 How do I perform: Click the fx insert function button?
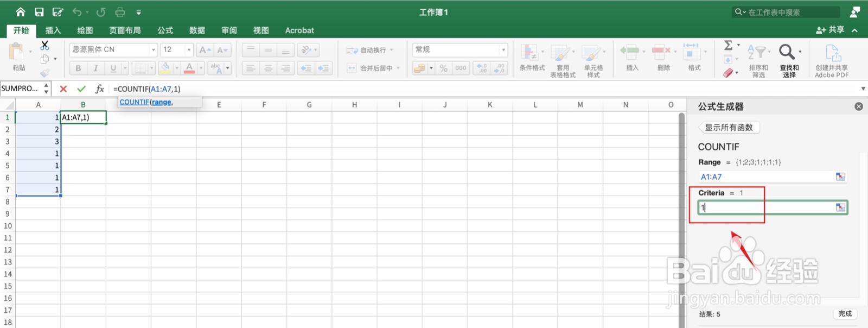tap(99, 89)
